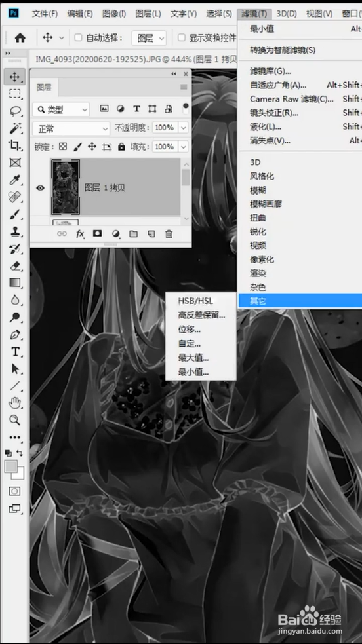Open the 不透明度 opacity dropdown arrow
The height and width of the screenshot is (644, 362).
183,128
